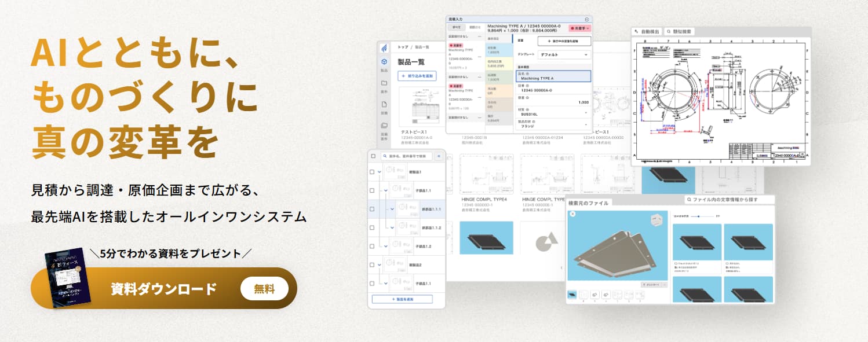Click the app logo icon atop the sidebar
The height and width of the screenshot is (342, 868).
pos(383,47)
